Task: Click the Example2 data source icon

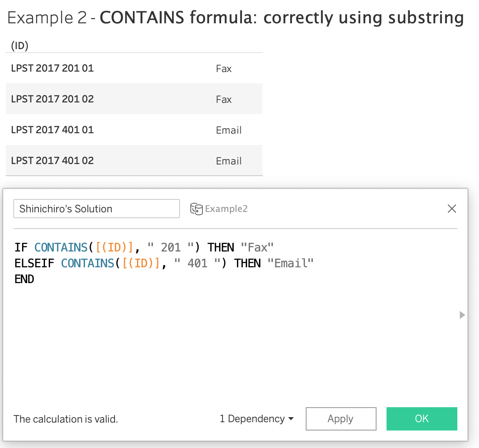Action: point(196,209)
